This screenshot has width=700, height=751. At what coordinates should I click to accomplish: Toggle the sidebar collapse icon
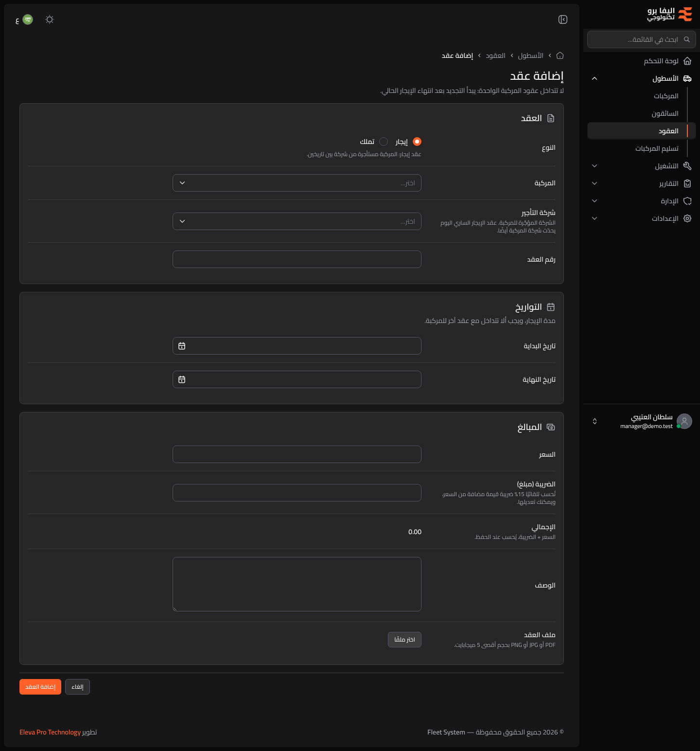[563, 19]
